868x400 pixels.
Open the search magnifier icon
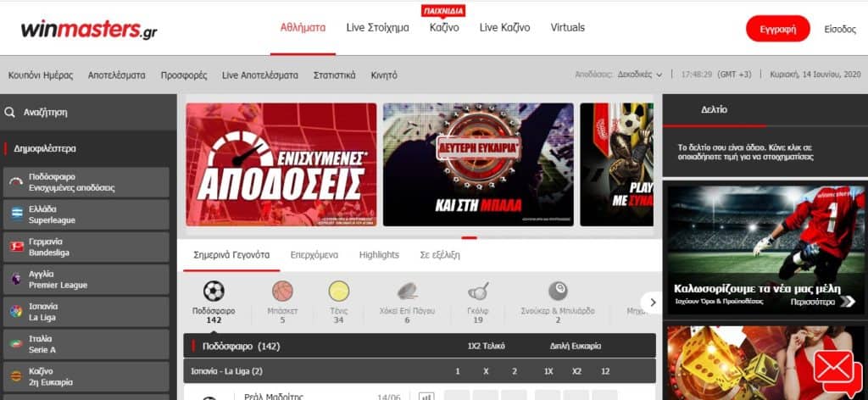[10, 113]
